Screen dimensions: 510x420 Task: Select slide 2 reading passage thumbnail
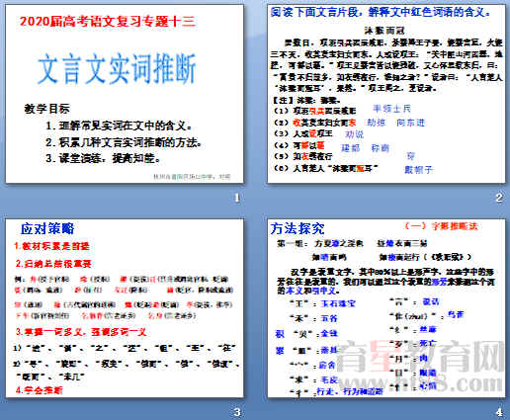[386, 93]
